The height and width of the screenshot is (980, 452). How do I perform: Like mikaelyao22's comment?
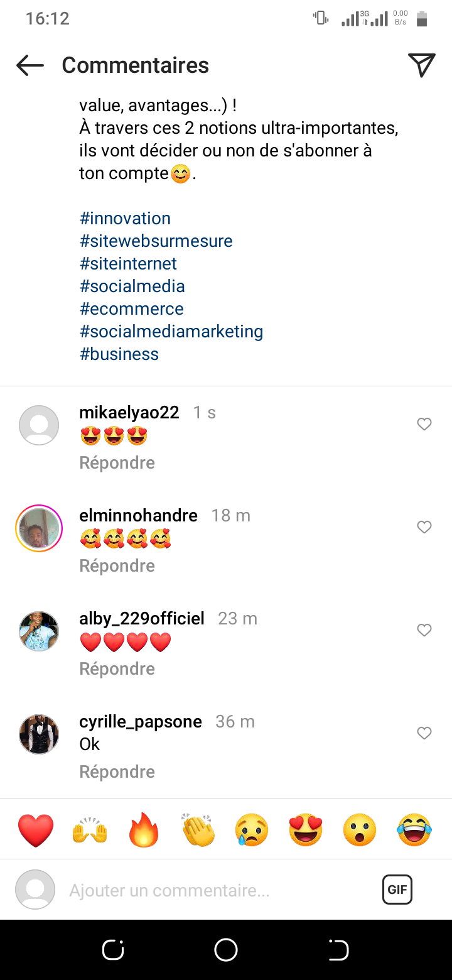[x=424, y=424]
